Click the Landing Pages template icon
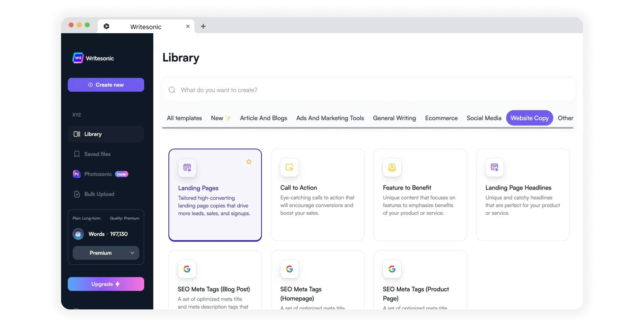Viewport: 644px width, 326px height. tap(187, 167)
